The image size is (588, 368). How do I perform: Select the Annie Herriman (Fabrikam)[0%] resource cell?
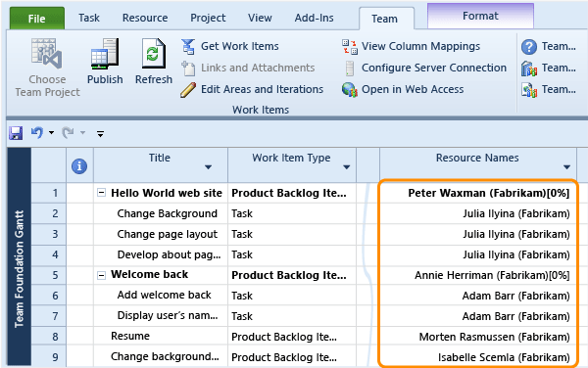tap(478, 275)
